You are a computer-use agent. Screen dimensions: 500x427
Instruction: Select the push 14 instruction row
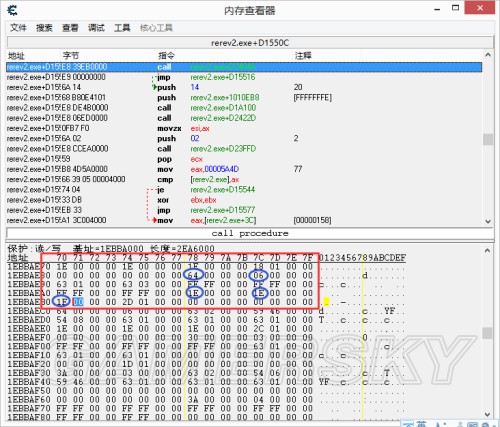click(x=244, y=87)
